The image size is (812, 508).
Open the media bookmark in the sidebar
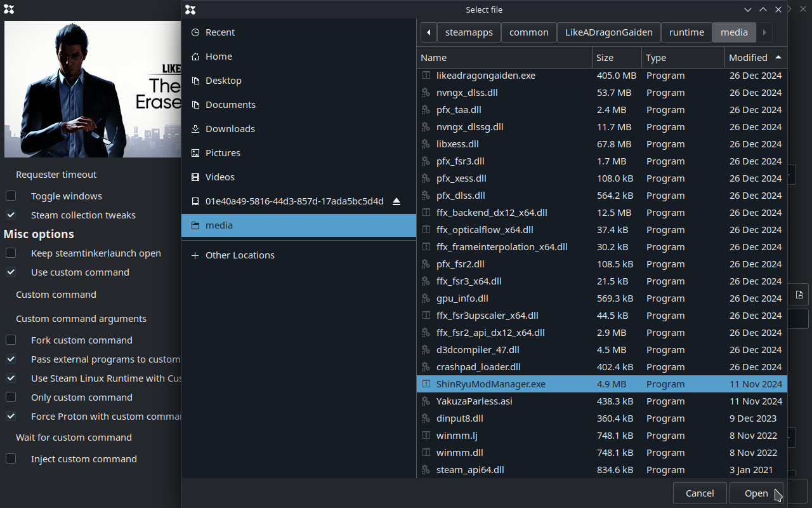click(299, 225)
